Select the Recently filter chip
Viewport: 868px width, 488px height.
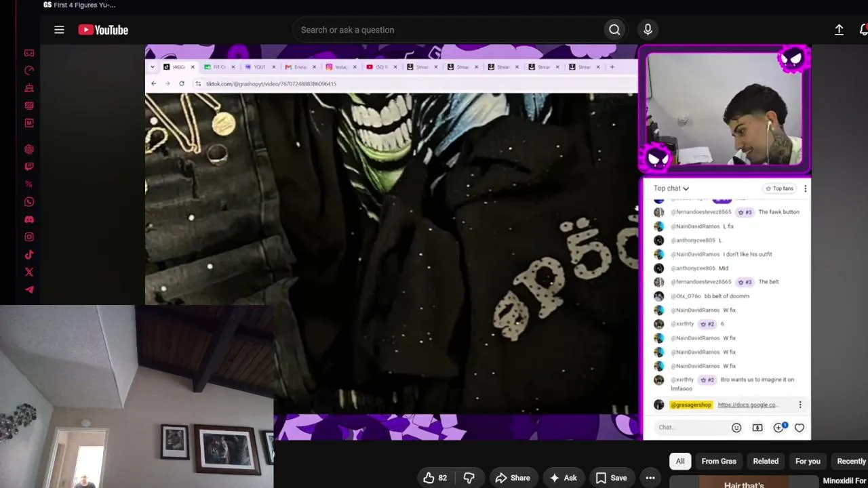pos(850,462)
